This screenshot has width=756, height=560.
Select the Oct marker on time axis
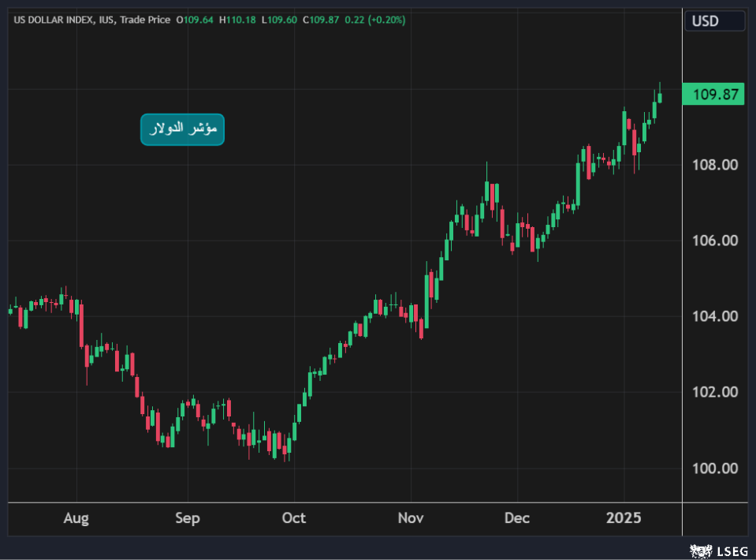click(x=293, y=518)
